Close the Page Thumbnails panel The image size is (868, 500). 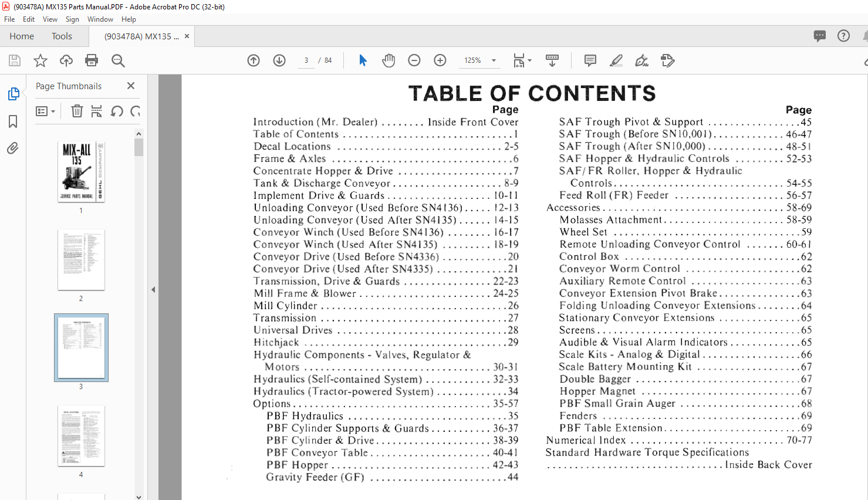pos(131,86)
